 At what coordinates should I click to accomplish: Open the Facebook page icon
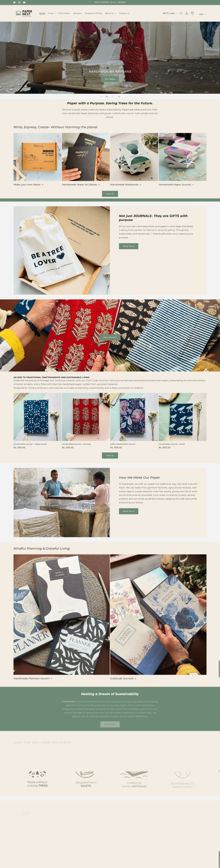tap(14, 2)
